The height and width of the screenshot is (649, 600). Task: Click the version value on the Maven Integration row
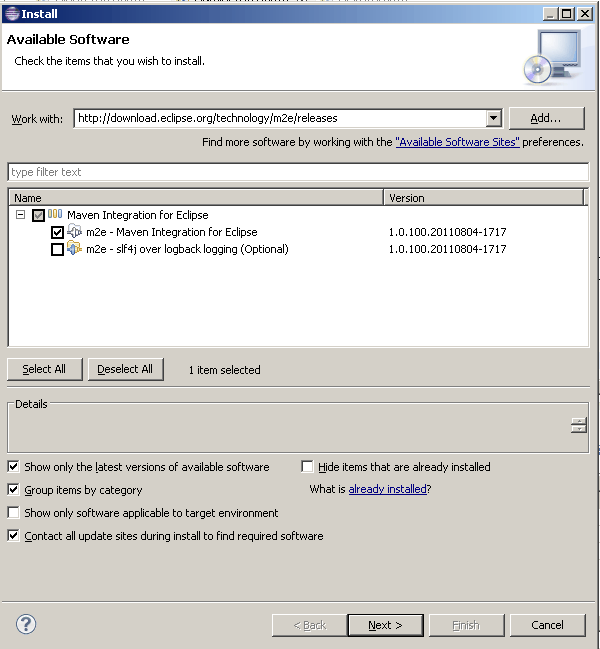447,232
